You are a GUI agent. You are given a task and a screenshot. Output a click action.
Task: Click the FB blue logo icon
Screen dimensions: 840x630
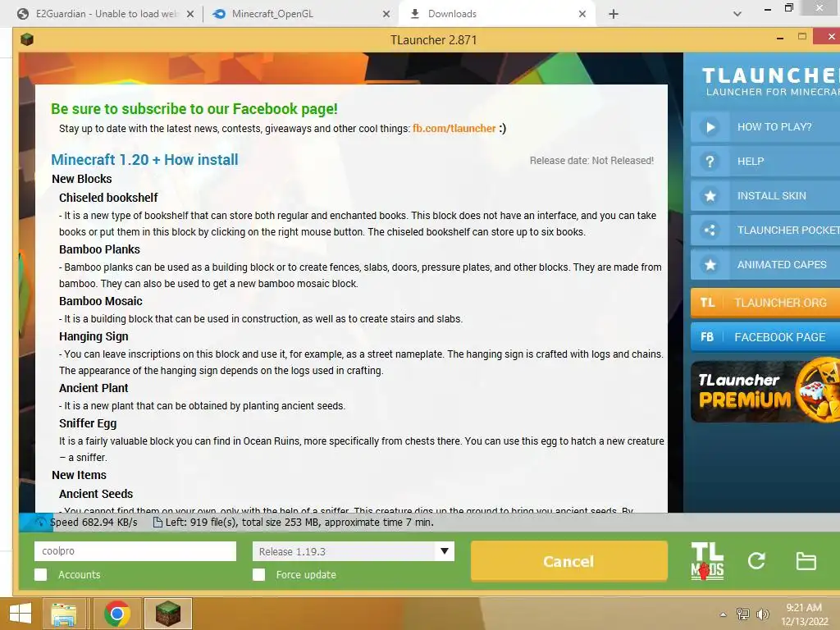[x=707, y=337]
